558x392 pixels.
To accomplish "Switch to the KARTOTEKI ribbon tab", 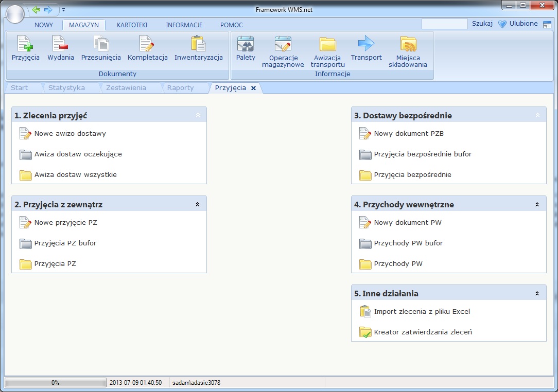I will [x=132, y=25].
